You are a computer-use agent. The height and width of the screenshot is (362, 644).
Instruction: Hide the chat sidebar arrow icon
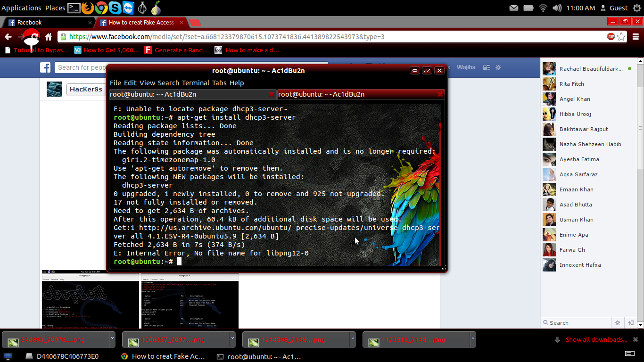pos(631,323)
